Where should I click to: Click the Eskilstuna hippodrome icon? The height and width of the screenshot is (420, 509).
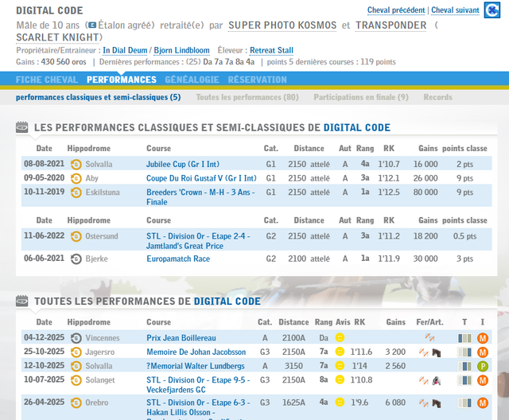(76, 192)
